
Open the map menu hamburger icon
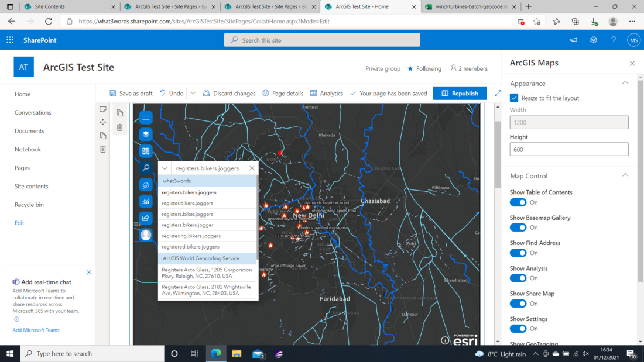[146, 118]
